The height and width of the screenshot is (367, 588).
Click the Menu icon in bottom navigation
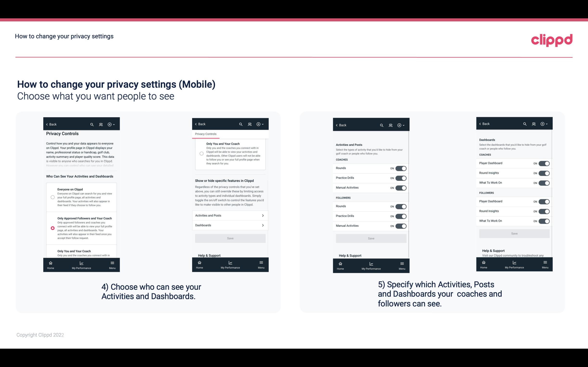[x=112, y=262]
